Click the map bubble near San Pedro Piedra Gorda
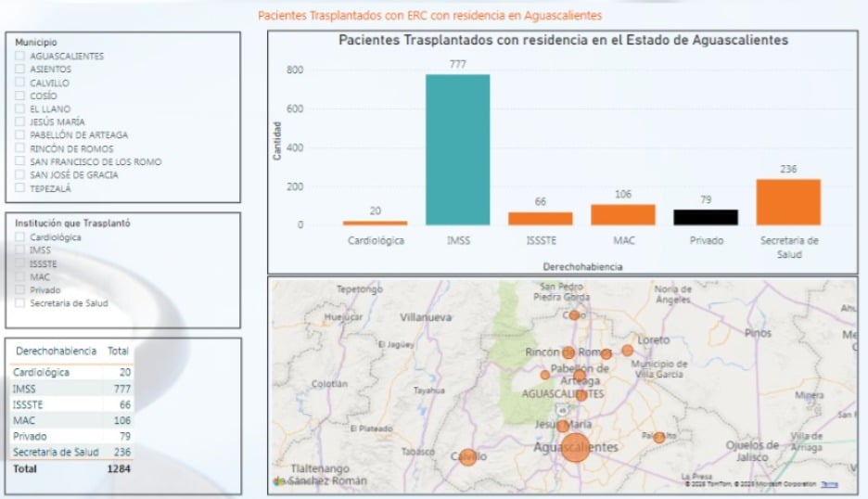 [574, 315]
